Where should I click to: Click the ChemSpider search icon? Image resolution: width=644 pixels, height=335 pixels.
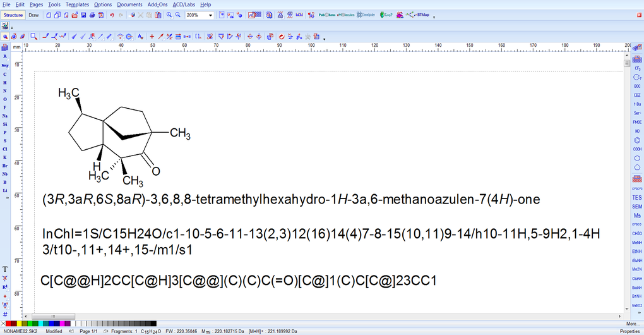click(x=366, y=15)
